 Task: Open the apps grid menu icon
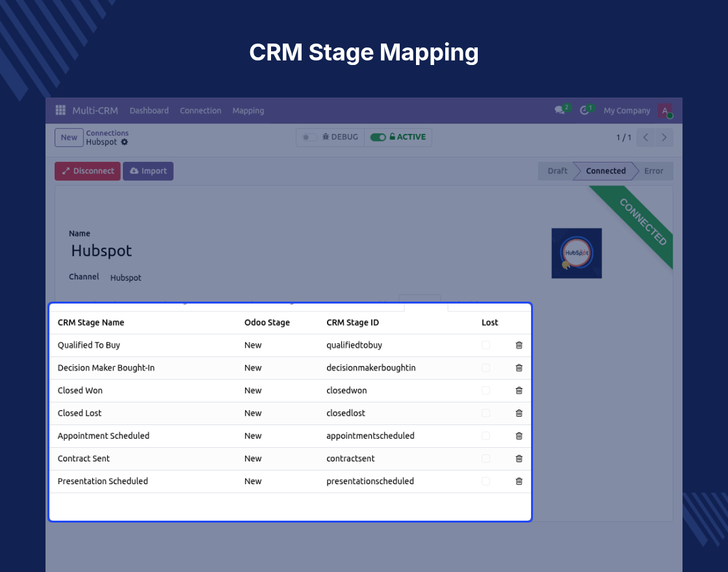click(60, 110)
